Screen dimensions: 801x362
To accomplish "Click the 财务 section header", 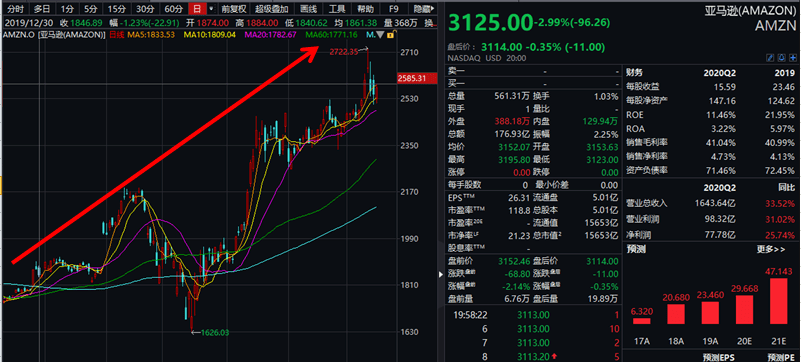I will pyautogui.click(x=635, y=73).
